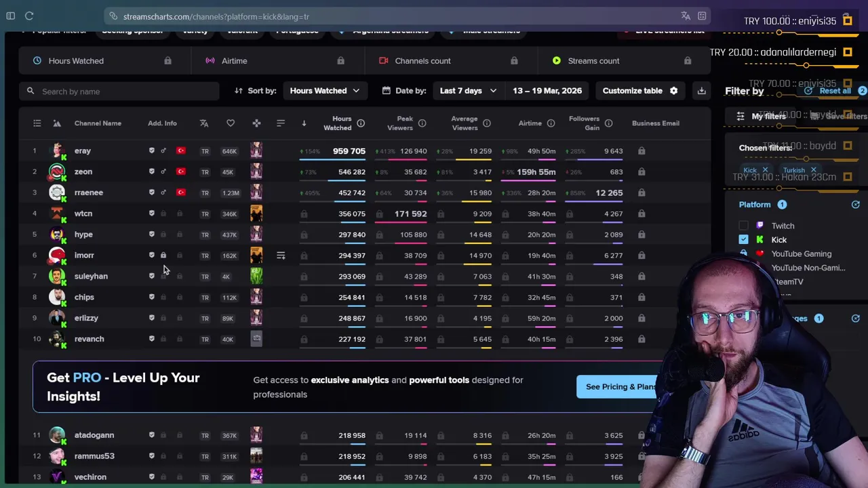Click the rank list icon in table header

click(x=37, y=123)
